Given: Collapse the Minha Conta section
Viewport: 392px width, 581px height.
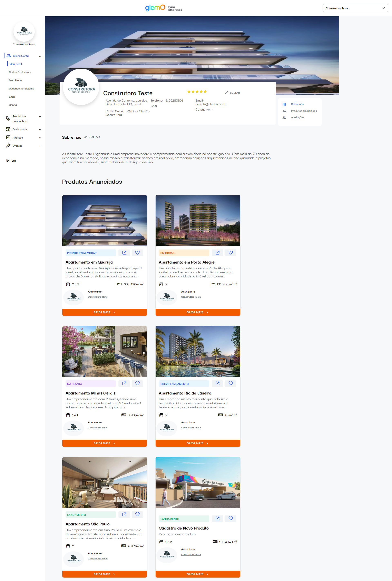Looking at the screenshot, I should coord(40,56).
